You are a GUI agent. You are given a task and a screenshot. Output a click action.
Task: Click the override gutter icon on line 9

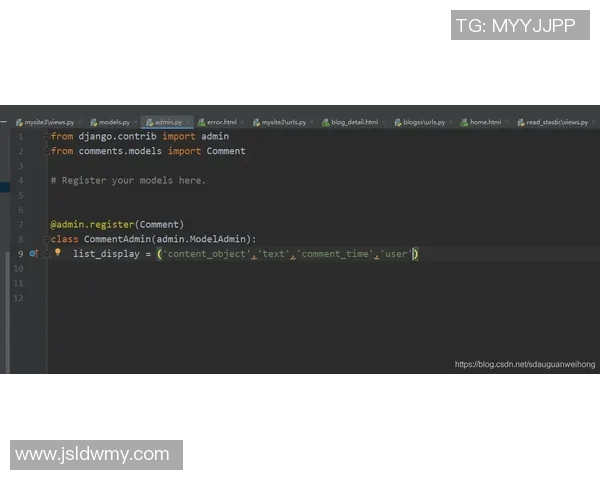tap(33, 254)
